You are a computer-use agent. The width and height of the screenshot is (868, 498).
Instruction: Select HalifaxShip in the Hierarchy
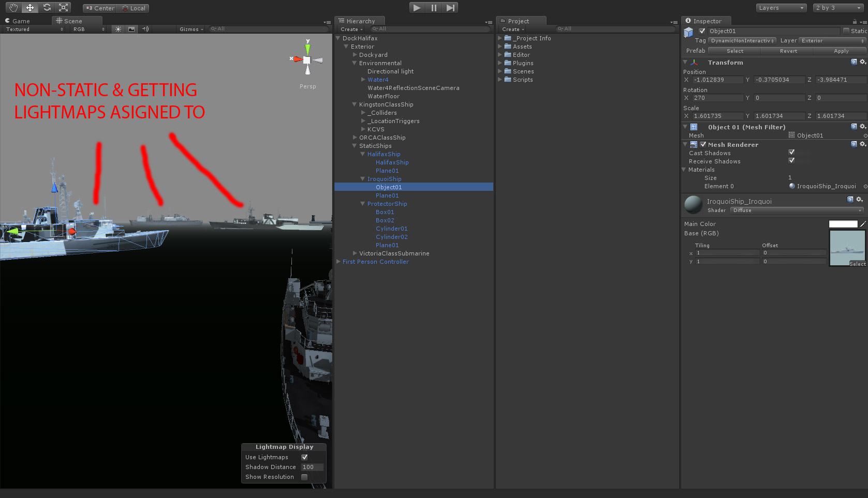[384, 154]
